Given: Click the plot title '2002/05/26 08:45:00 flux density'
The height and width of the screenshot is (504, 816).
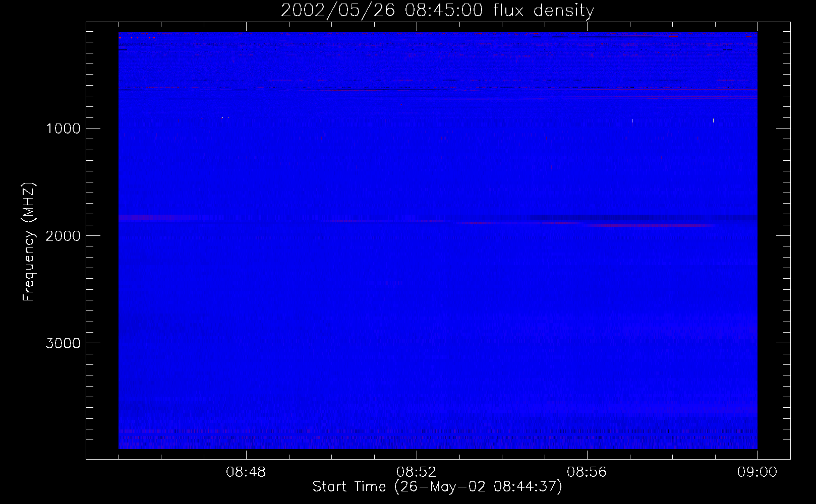Looking at the screenshot, I should [x=437, y=11].
